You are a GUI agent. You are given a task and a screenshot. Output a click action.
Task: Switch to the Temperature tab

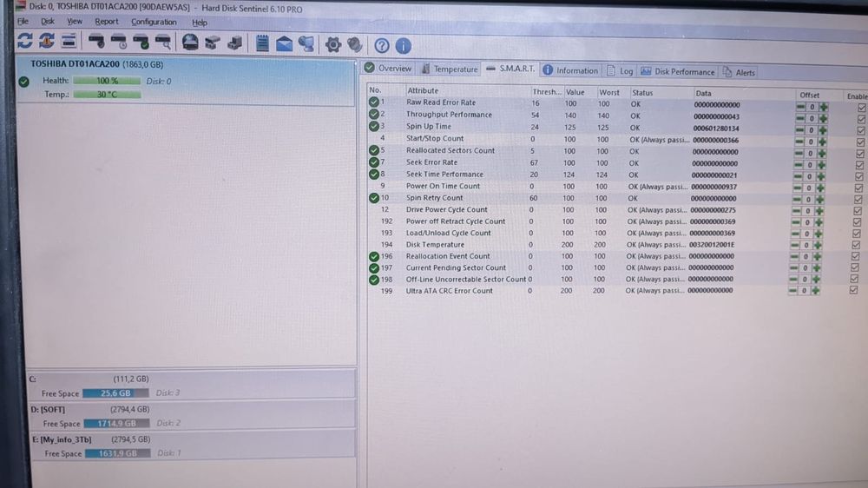(450, 69)
